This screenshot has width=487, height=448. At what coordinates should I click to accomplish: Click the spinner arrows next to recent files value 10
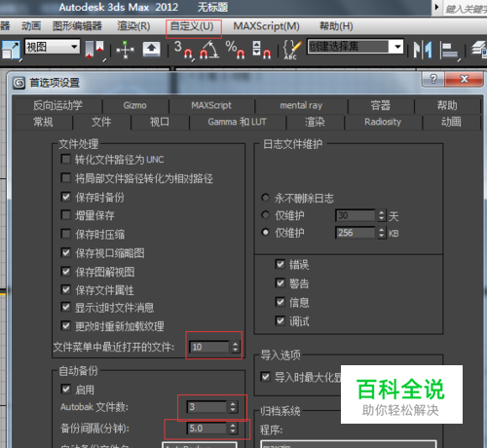[236, 347]
